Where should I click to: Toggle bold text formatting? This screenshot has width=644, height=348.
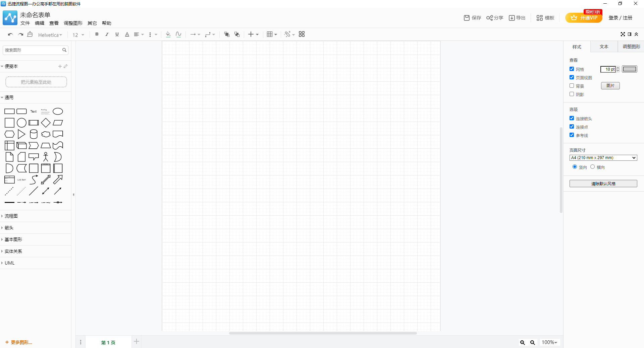(97, 34)
